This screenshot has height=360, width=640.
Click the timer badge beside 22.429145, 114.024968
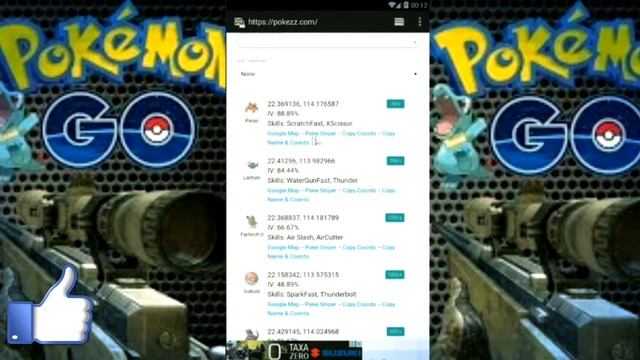(x=395, y=331)
